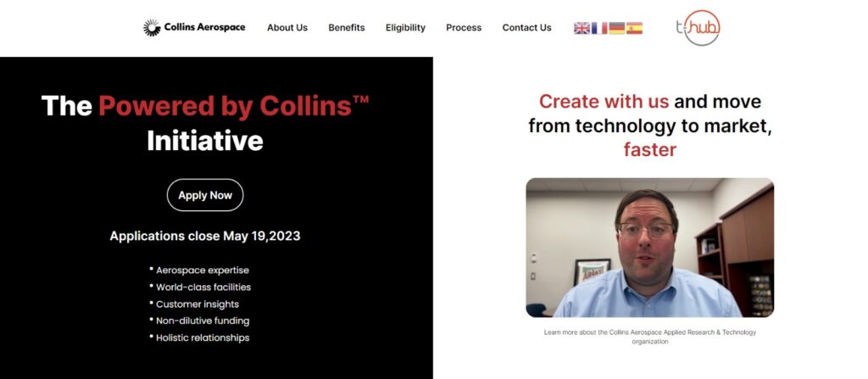
Task: Navigate to Eligibility in the navbar
Action: 405,28
